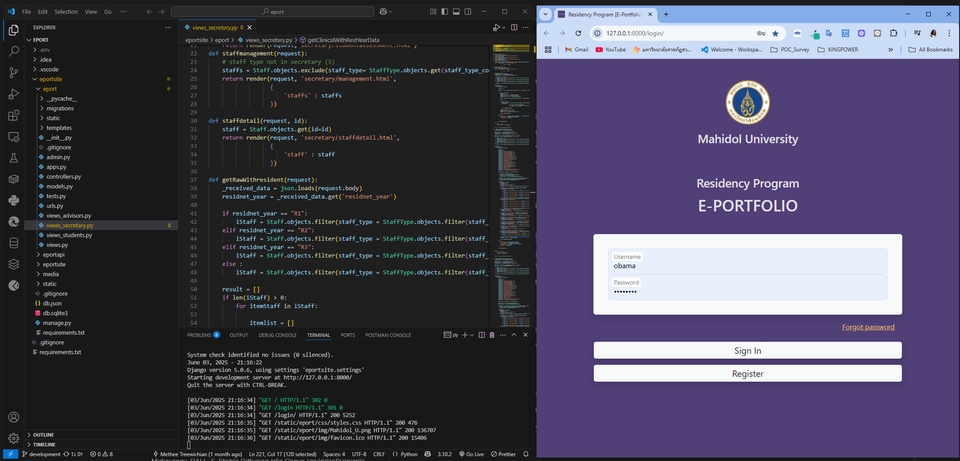Run the Python file with the play icon
Image resolution: width=960 pixels, height=461 pixels.
tap(497, 28)
